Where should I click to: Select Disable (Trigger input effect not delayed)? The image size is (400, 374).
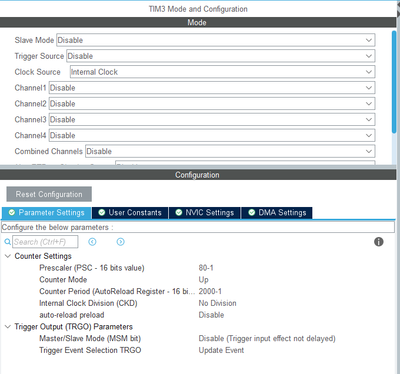click(267, 339)
